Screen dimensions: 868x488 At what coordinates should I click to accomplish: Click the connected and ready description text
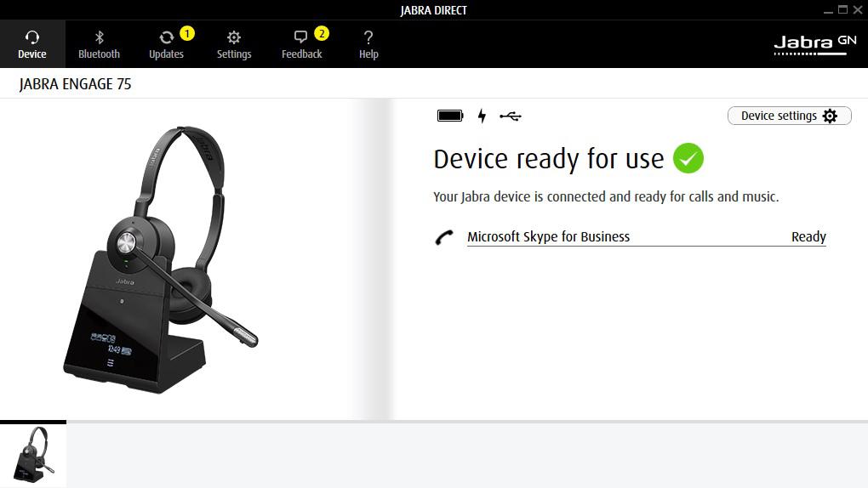click(x=606, y=197)
